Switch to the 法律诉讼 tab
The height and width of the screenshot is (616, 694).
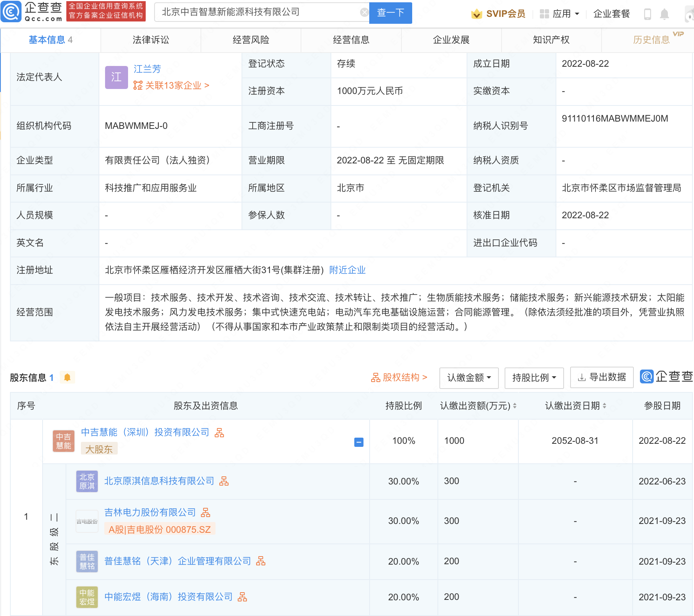[151, 40]
